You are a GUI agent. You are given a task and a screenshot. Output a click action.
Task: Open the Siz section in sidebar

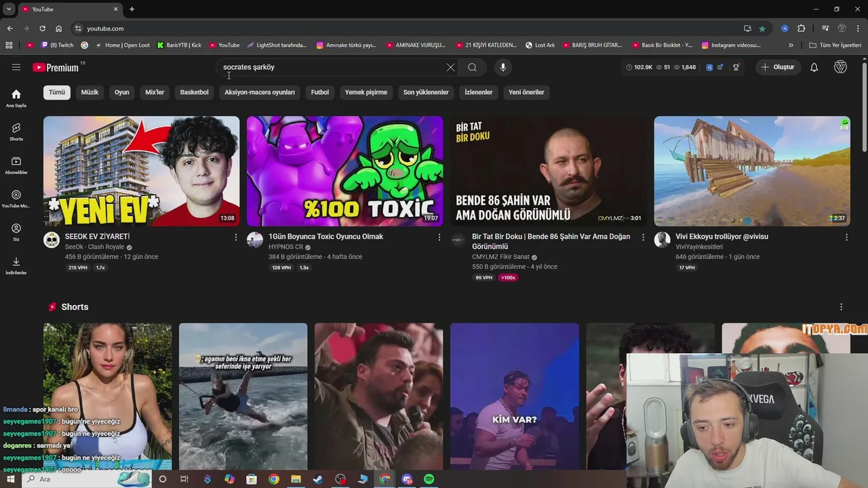pyautogui.click(x=16, y=232)
